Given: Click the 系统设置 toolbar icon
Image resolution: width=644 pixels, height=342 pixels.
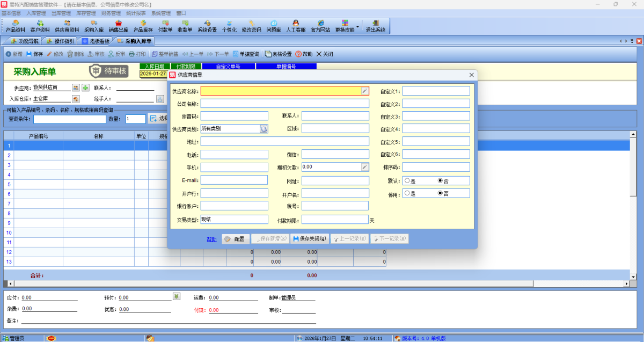Looking at the screenshot, I should pos(207,26).
